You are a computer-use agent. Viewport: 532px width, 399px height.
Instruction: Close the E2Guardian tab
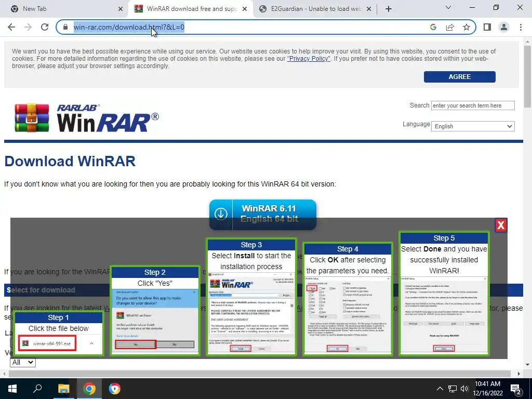(x=369, y=9)
